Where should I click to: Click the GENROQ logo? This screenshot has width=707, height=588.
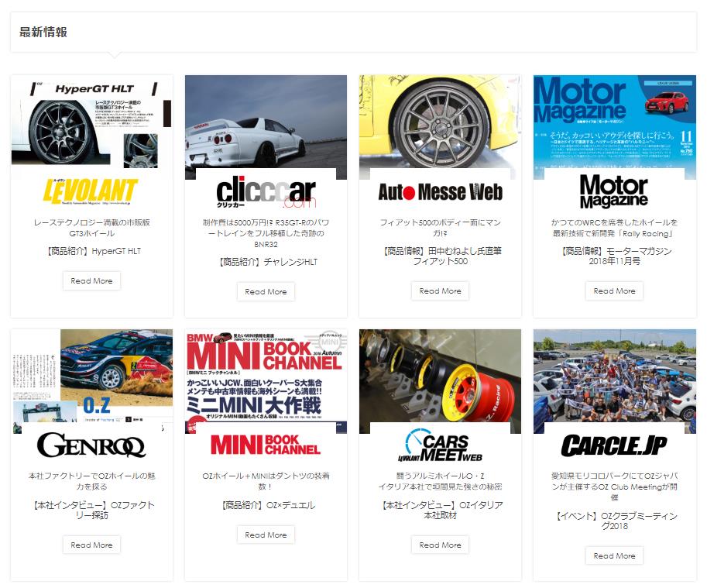[91, 445]
